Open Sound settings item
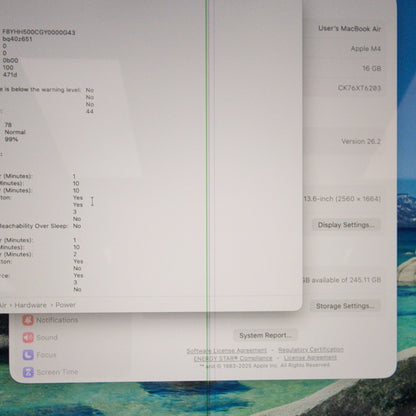Viewport: 416px width, 416px height. (47, 338)
